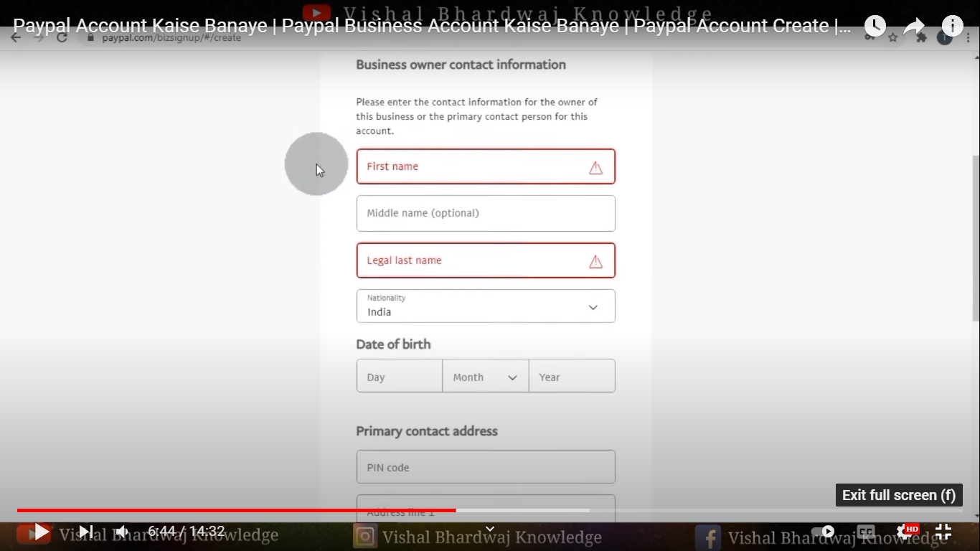This screenshot has height=551, width=980.
Task: Click the page vertical scrollbar
Action: pos(976,237)
